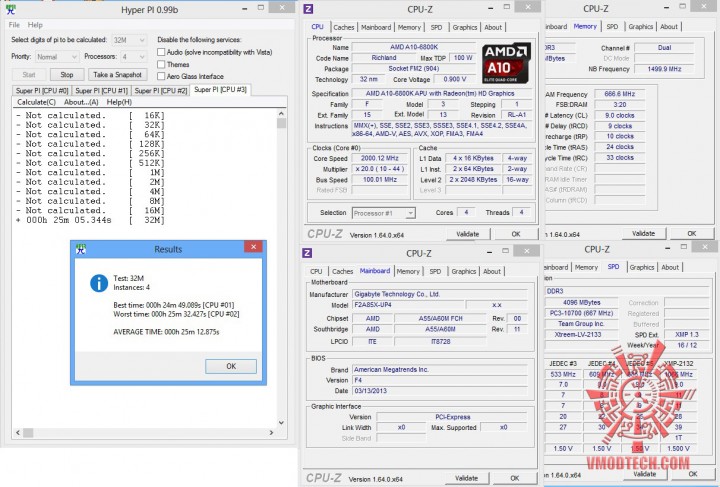This screenshot has height=487, width=720.
Task: Toggle the Themes service checkbox
Action: point(161,64)
